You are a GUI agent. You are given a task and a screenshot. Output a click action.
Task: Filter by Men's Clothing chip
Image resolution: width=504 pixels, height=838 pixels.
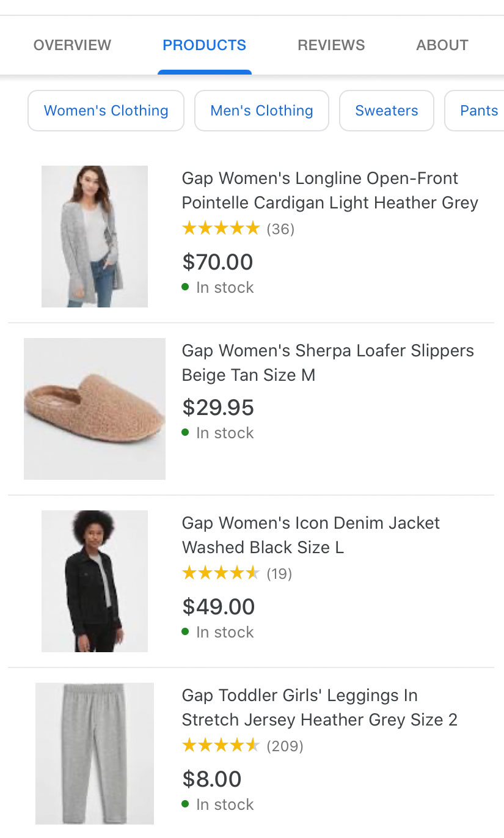(261, 111)
